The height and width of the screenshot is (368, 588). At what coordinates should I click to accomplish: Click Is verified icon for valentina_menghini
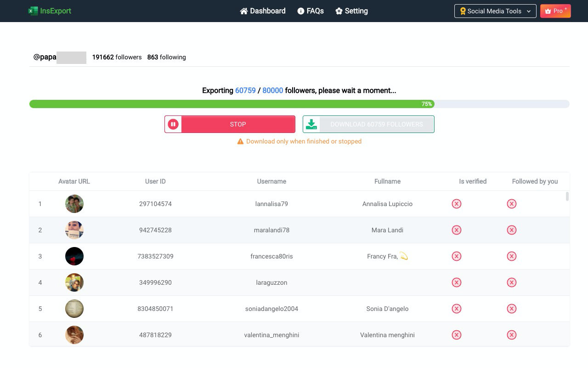pyautogui.click(x=457, y=335)
